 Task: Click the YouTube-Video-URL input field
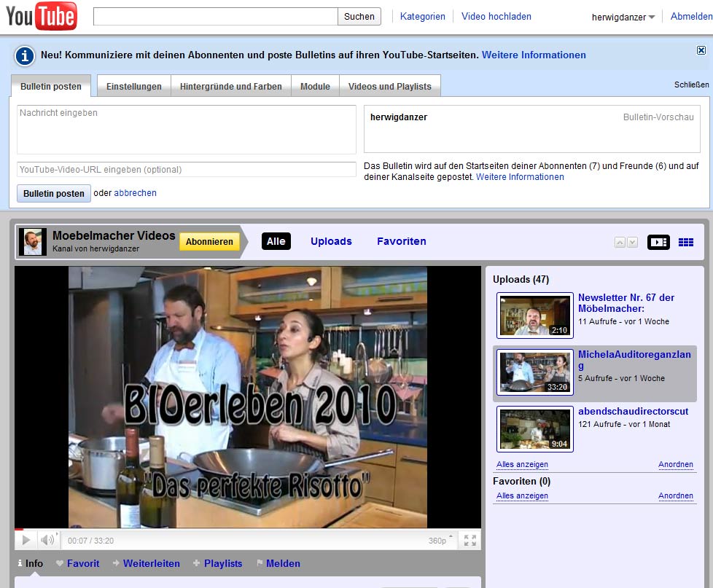[x=187, y=170]
